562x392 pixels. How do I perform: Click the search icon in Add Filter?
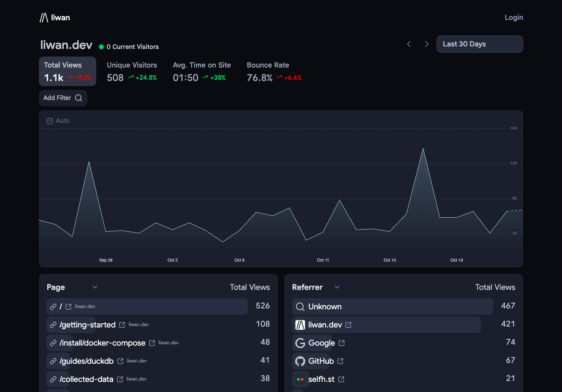click(x=79, y=98)
